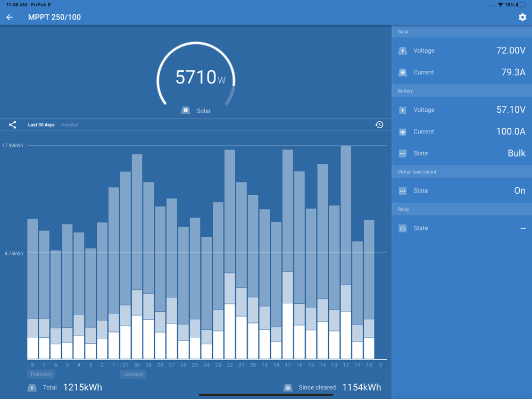Go back using the arrow icon
532x399 pixels.
[x=10, y=17]
